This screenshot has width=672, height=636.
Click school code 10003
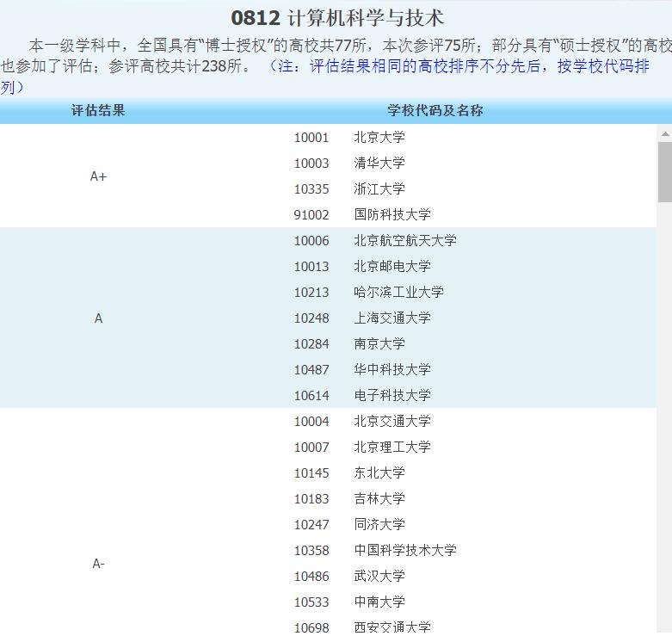click(311, 164)
